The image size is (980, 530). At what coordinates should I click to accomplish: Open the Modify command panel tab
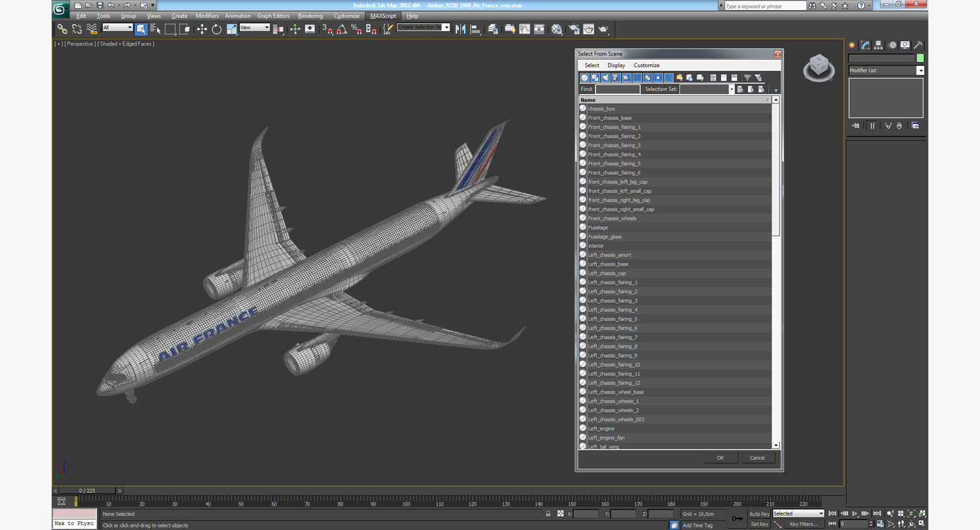point(865,45)
